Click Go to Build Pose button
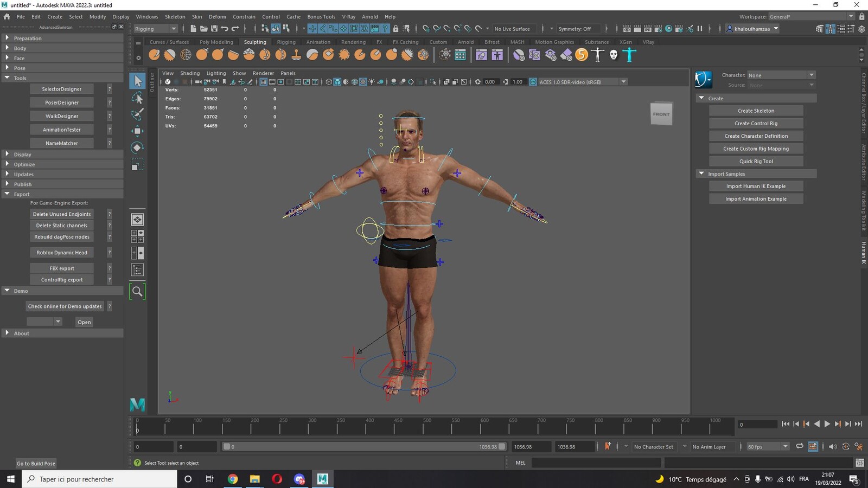 (x=36, y=464)
